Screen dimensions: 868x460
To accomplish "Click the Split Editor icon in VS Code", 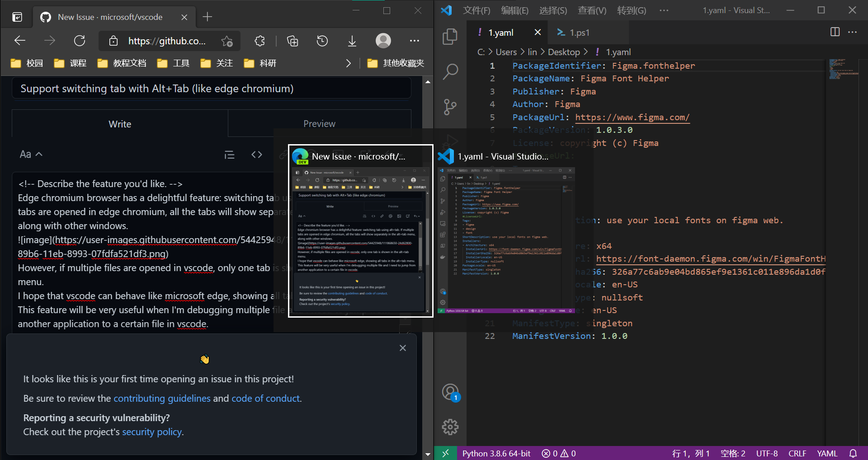I will tap(834, 32).
